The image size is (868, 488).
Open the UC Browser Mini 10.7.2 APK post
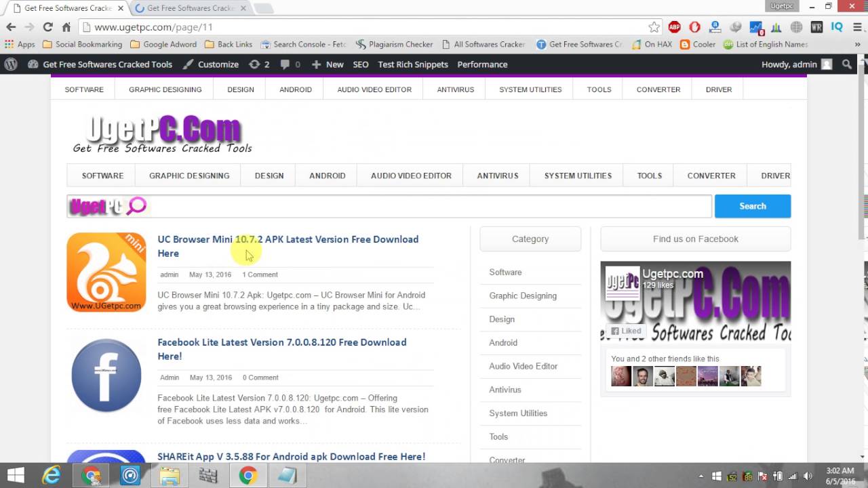[288, 246]
